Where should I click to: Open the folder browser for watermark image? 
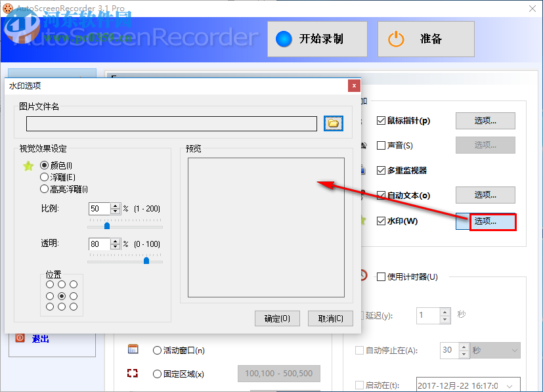(x=334, y=123)
